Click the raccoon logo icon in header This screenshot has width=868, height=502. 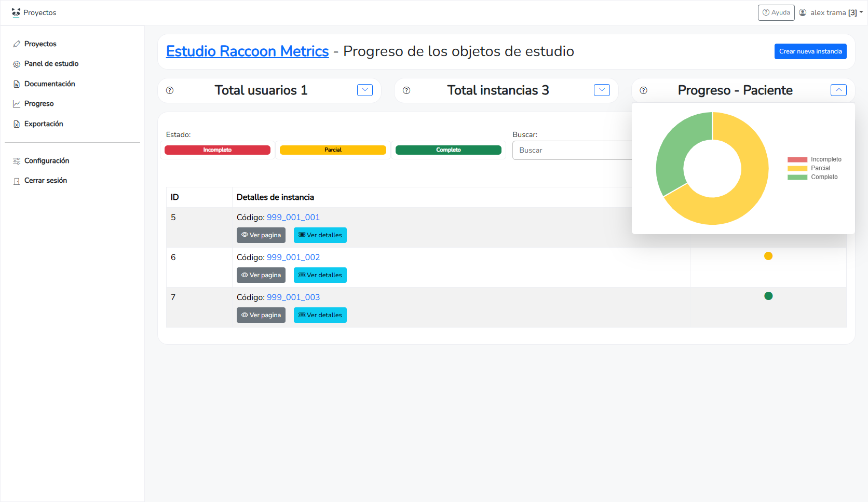point(16,12)
